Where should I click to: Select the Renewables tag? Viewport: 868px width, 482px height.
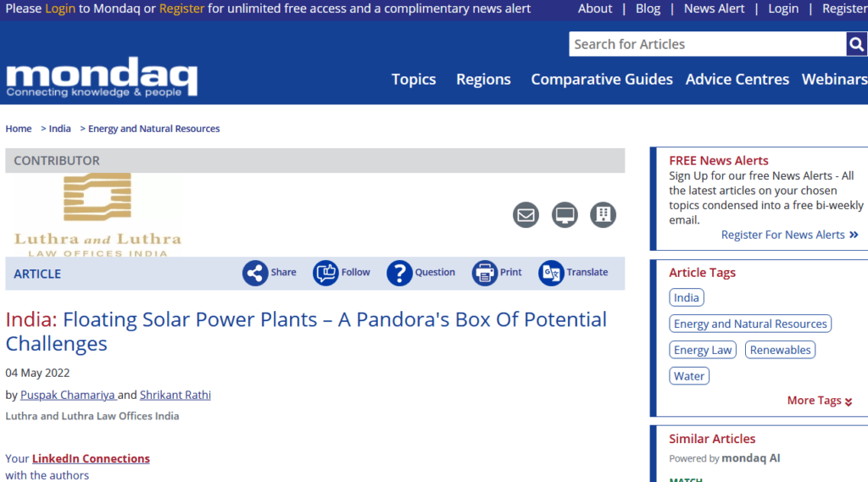[x=780, y=350]
